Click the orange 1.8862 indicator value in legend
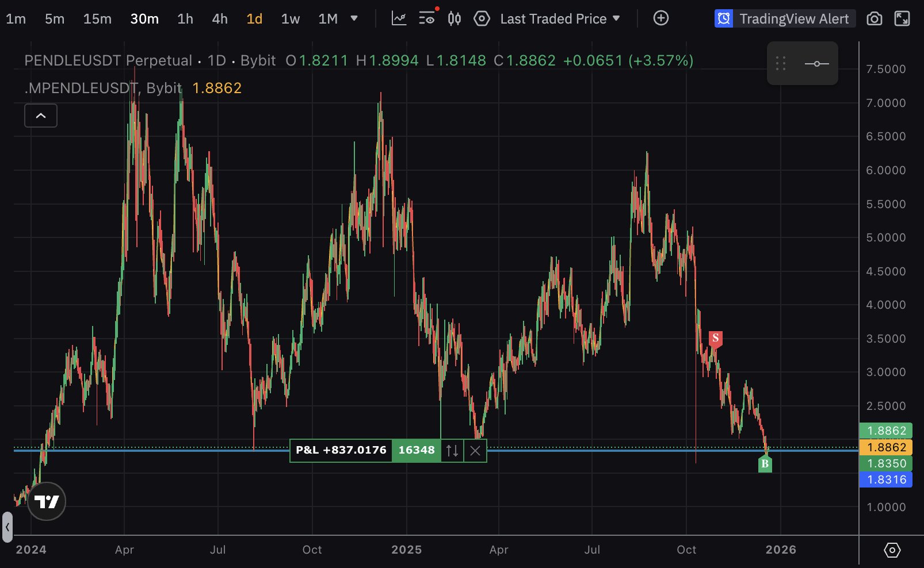The width and height of the screenshot is (924, 568). [x=217, y=88]
